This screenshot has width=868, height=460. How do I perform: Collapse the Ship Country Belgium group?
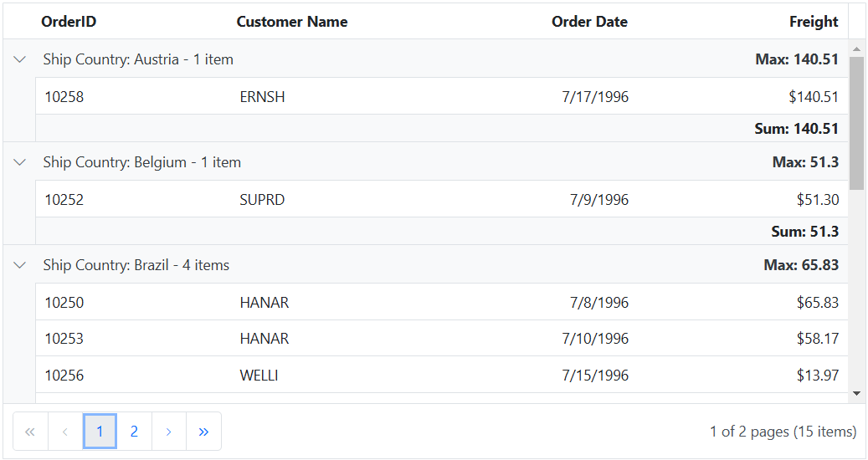click(x=20, y=162)
